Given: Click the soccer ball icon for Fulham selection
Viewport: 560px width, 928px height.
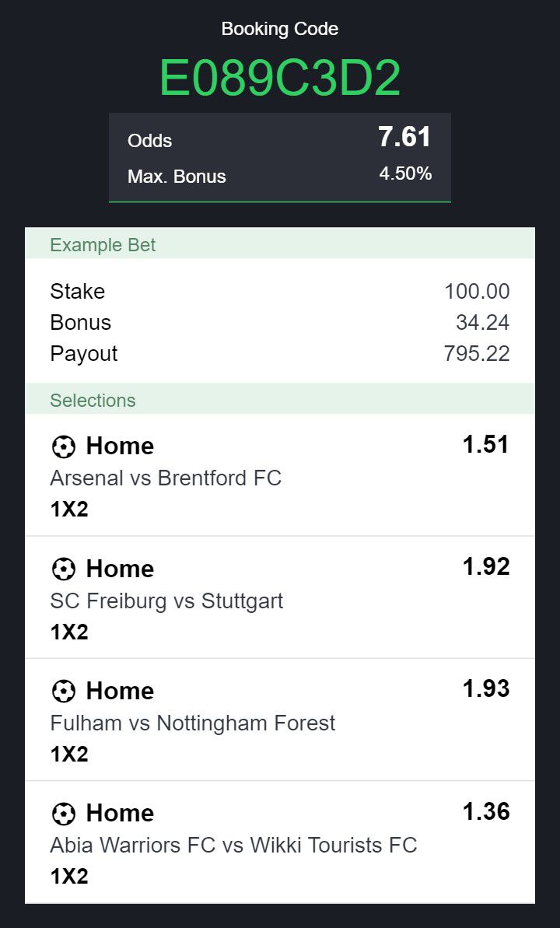Looking at the screenshot, I should (63, 692).
